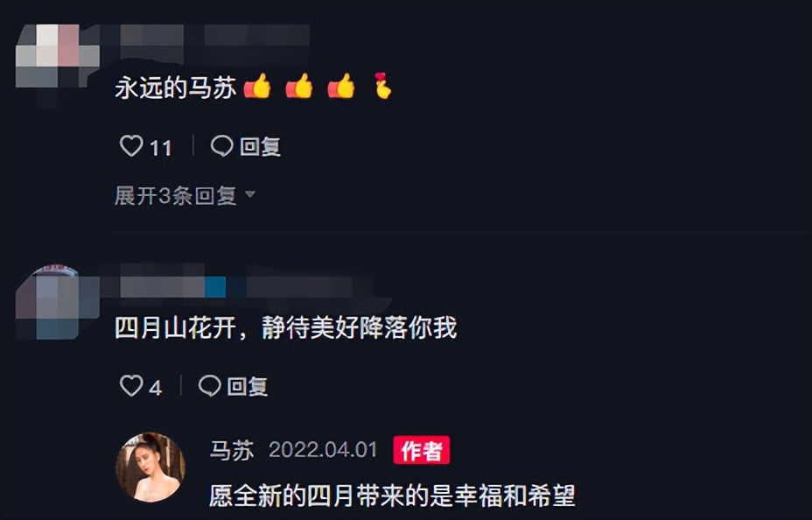812x520 pixels.
Task: Open blurred avatar of first commenter
Action: pos(58,56)
